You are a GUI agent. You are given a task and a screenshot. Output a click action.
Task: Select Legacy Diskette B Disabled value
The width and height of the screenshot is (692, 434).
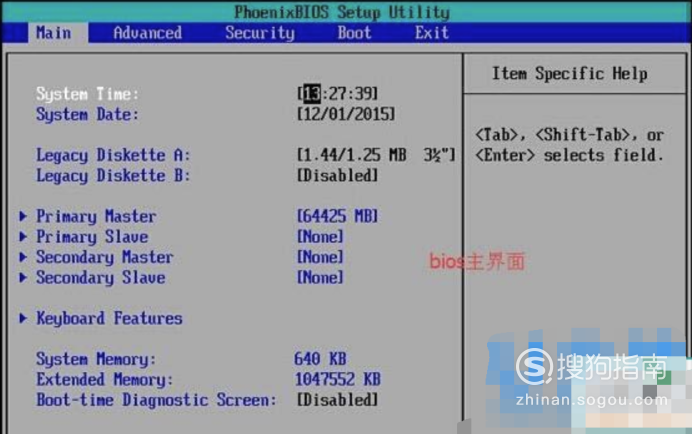pyautogui.click(x=338, y=175)
